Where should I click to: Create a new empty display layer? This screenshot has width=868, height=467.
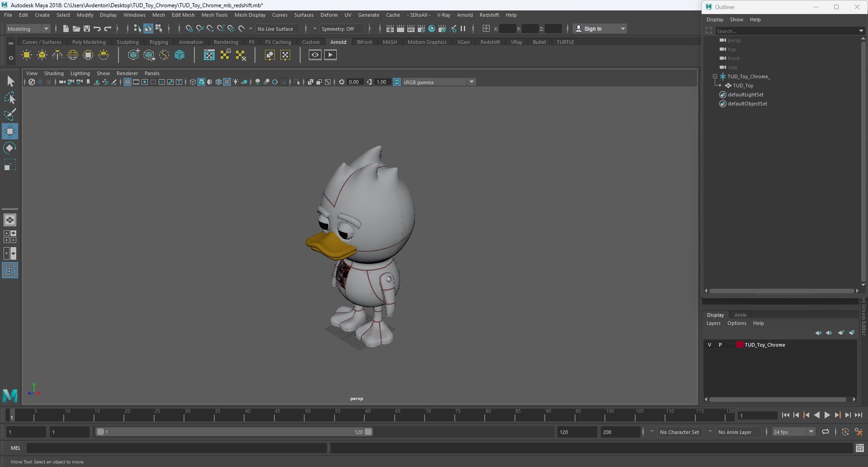841,333
